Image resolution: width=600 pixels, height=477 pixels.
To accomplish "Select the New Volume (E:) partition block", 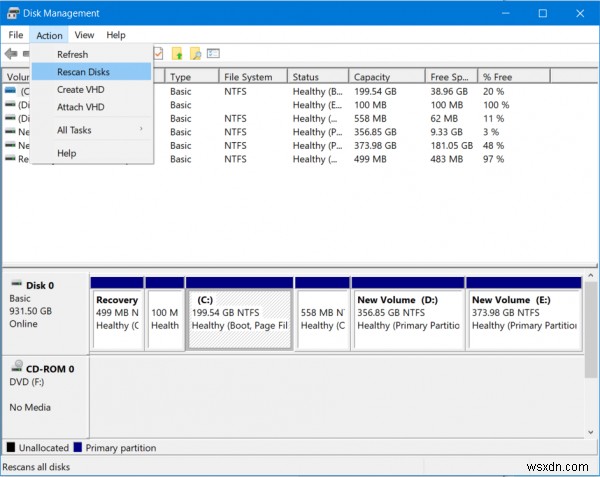I will click(x=525, y=318).
